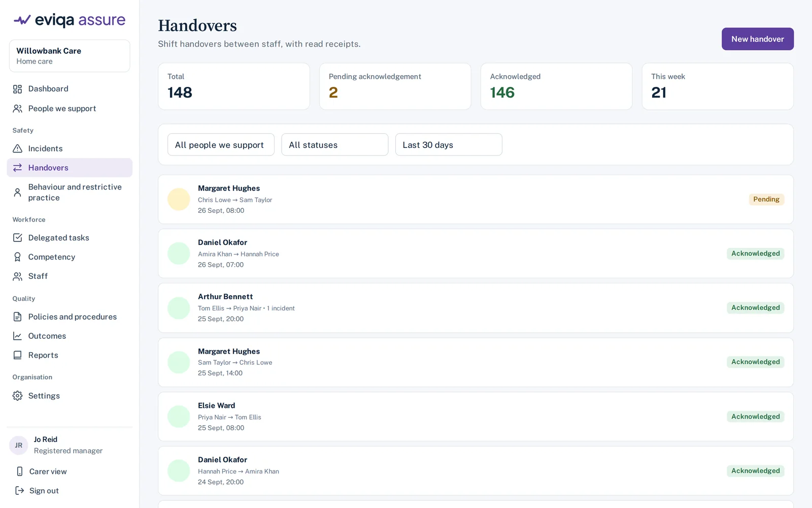Click Acknowledged badge on Elsie Ward handover
This screenshot has width=812, height=508.
pos(756,417)
